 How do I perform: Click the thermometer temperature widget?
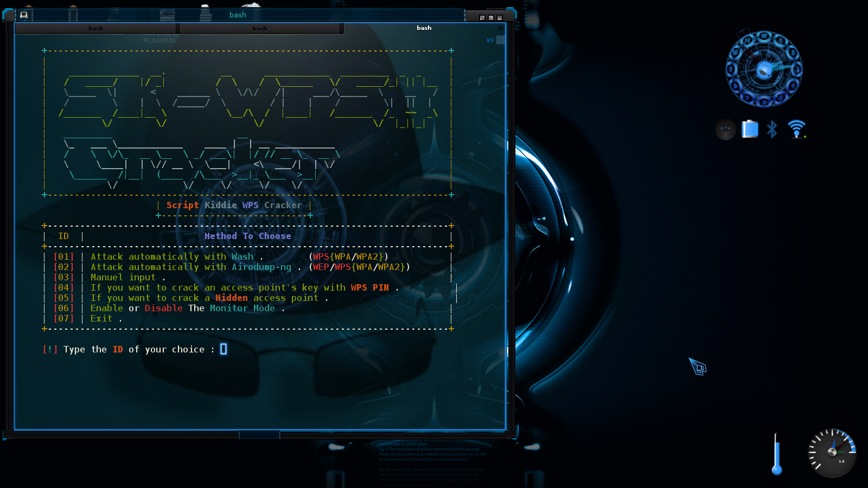pos(777,454)
